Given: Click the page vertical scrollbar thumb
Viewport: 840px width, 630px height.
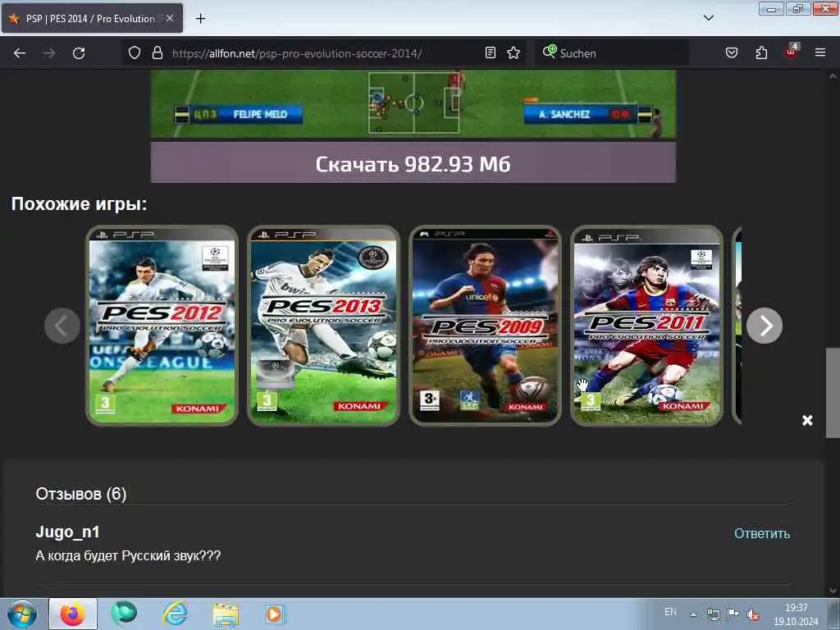Looking at the screenshot, I should [x=833, y=392].
